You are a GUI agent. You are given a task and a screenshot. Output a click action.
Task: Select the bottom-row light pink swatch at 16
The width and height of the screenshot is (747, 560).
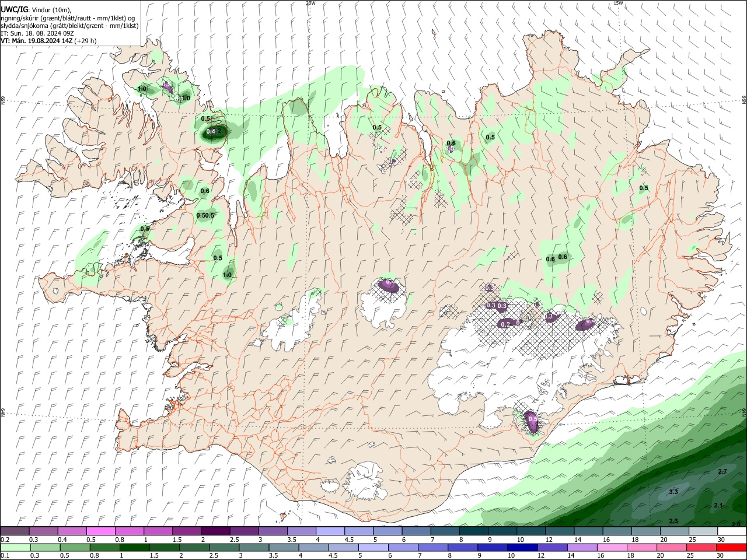point(612,548)
